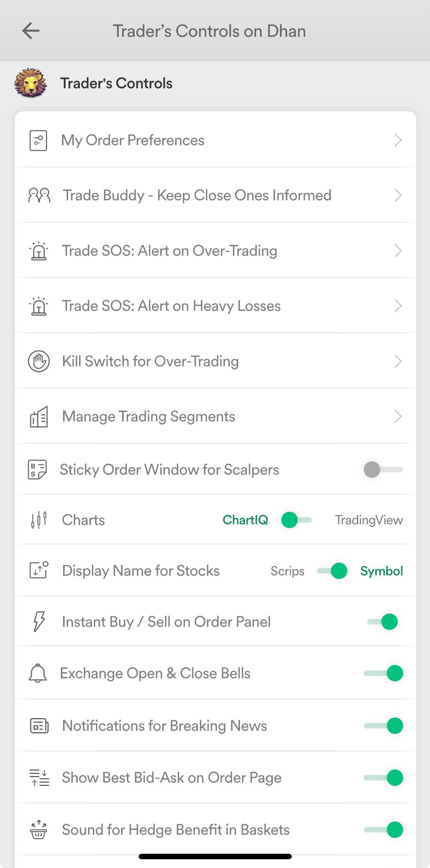The width and height of the screenshot is (430, 868).
Task: Open Trade SOS: Alert on Heavy Losses
Action: [x=171, y=306]
